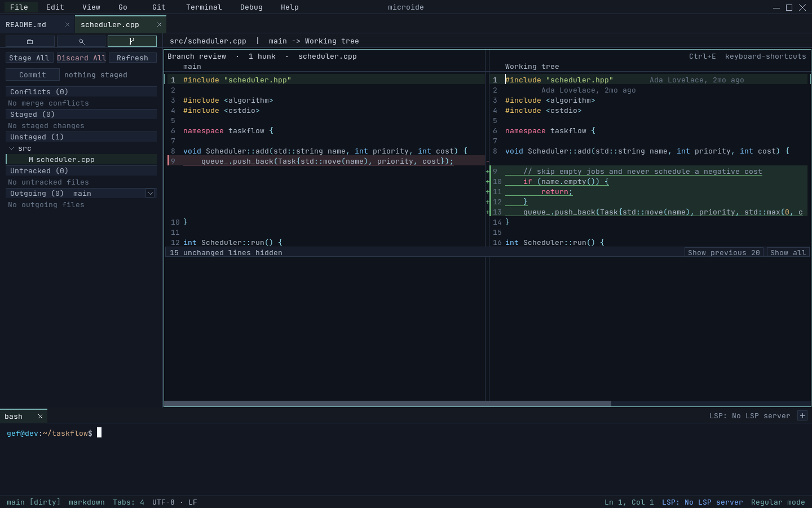Click the 'nothing staged' label
The image size is (812, 508).
tap(96, 75)
